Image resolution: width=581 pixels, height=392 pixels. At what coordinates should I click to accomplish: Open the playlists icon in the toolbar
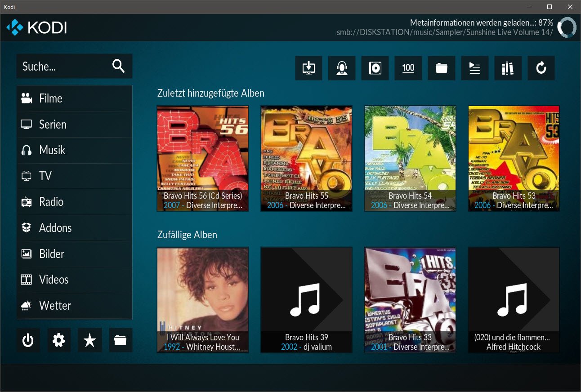click(x=475, y=68)
